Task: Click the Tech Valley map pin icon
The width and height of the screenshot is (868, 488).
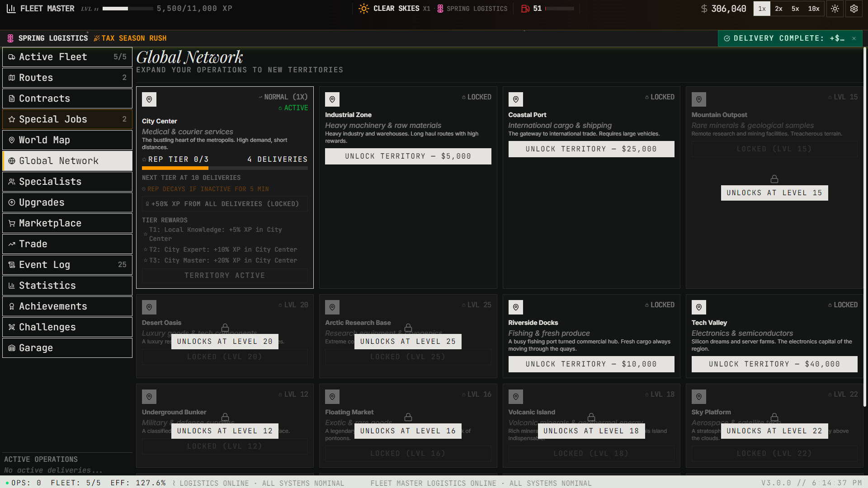Action: pyautogui.click(x=698, y=307)
